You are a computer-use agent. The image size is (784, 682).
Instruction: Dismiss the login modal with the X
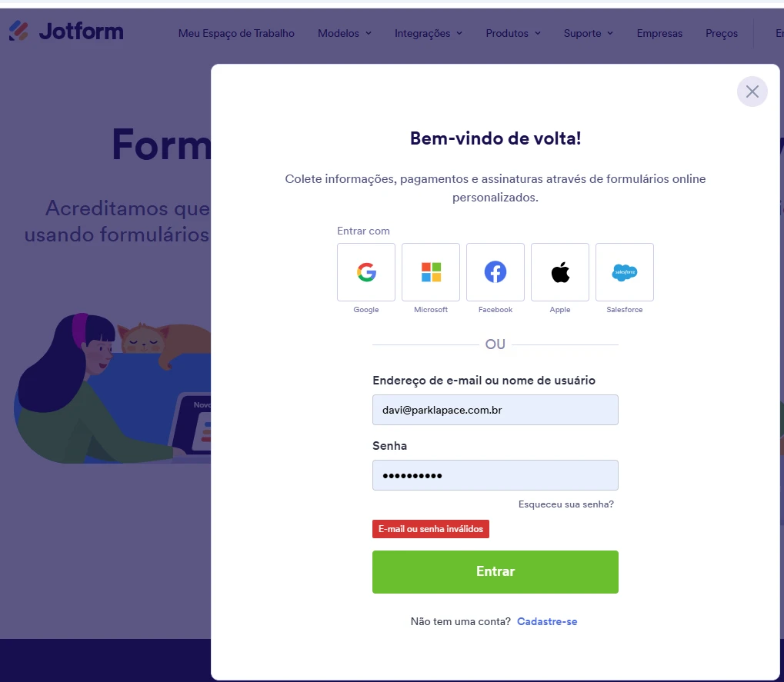752,91
